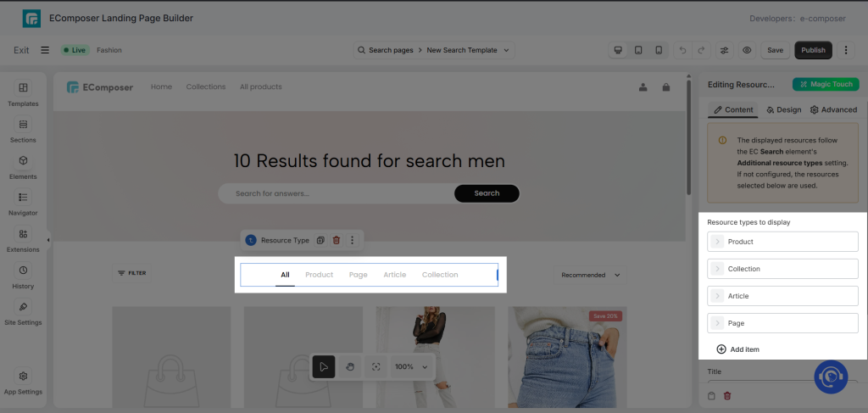Duplicate the Resource Type element
Image resolution: width=868 pixels, height=413 pixels.
[x=320, y=240]
